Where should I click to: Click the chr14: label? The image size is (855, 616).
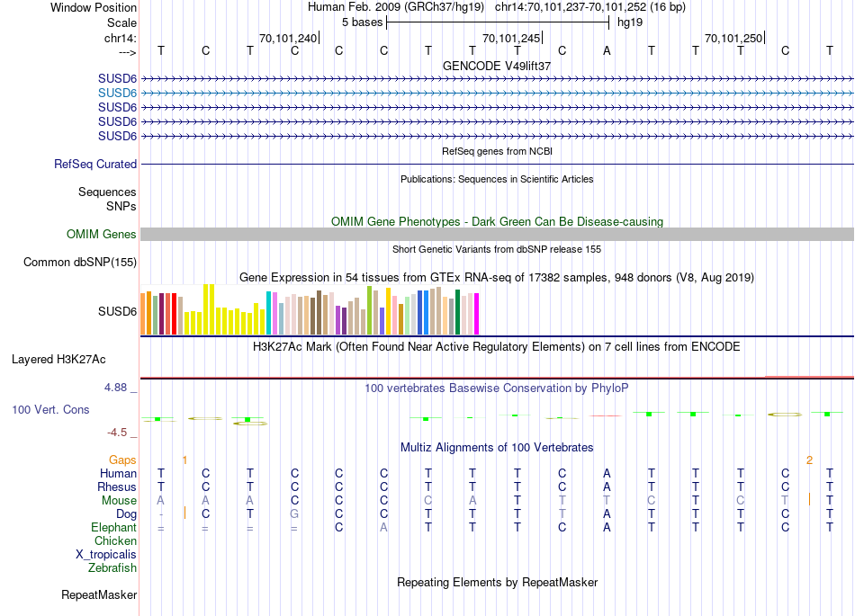[x=120, y=38]
